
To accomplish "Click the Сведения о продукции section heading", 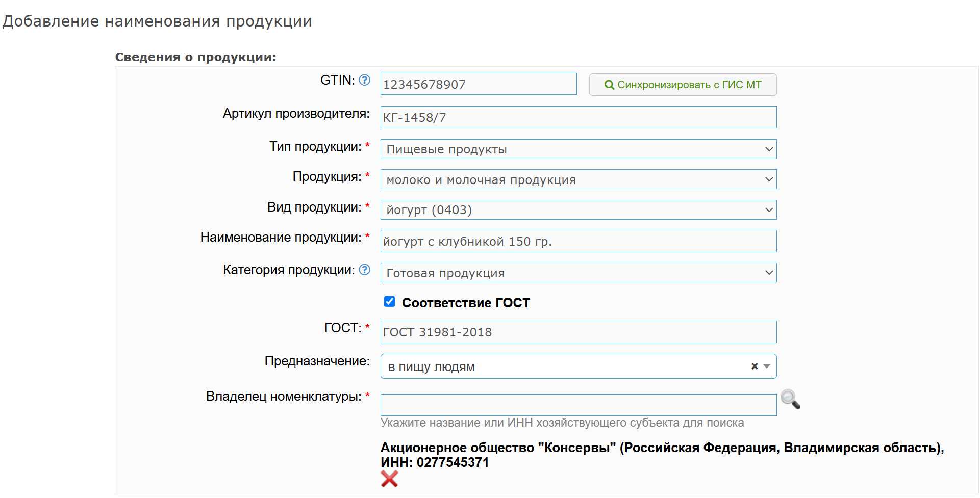I will click(x=195, y=57).
